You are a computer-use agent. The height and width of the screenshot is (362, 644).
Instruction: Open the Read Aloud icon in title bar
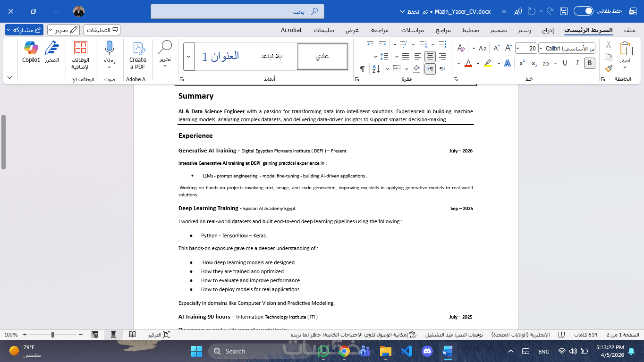tap(518, 11)
